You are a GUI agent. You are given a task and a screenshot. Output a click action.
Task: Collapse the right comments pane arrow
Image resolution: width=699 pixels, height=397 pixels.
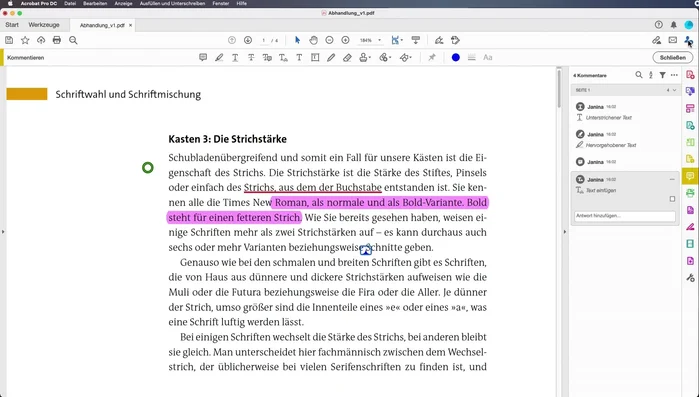click(564, 232)
